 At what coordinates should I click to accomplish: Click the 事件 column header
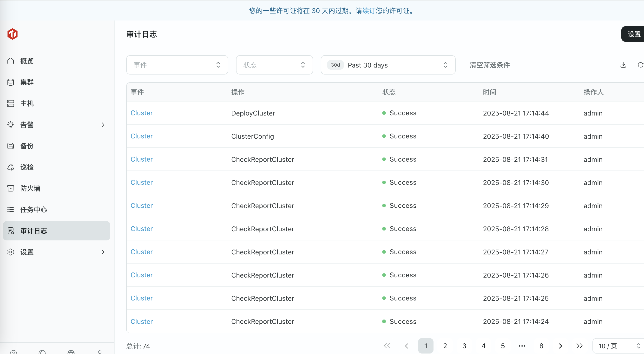(137, 92)
